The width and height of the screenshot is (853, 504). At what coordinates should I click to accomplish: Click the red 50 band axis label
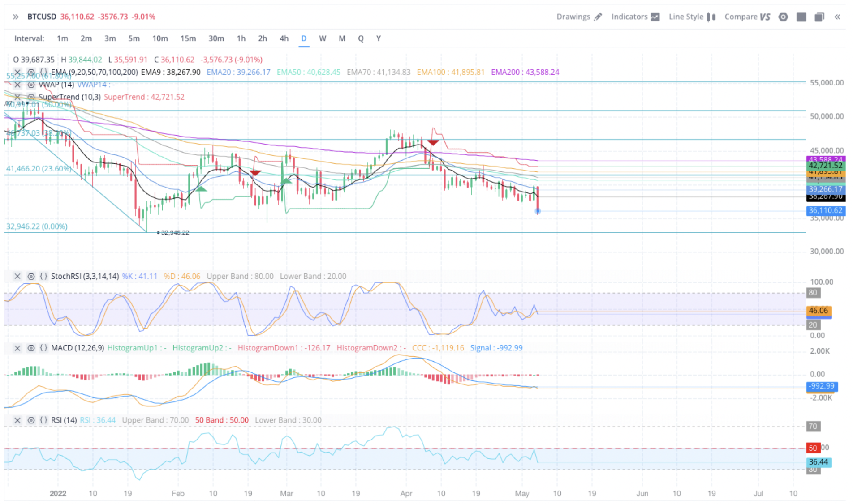[x=813, y=448]
